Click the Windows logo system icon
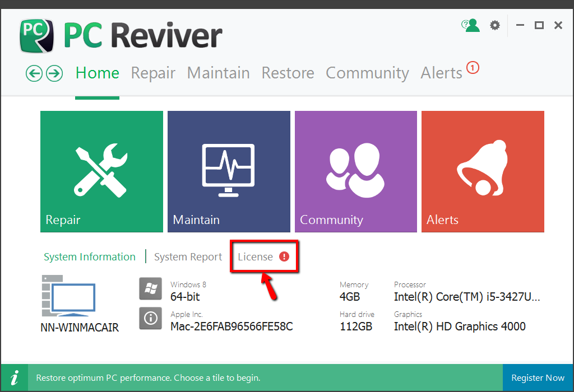 pos(150,289)
